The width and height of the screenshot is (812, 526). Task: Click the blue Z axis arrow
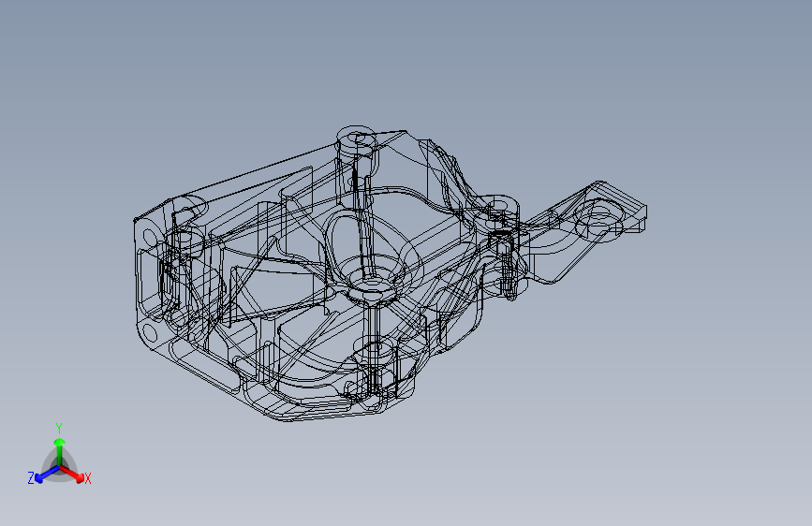pos(47,475)
